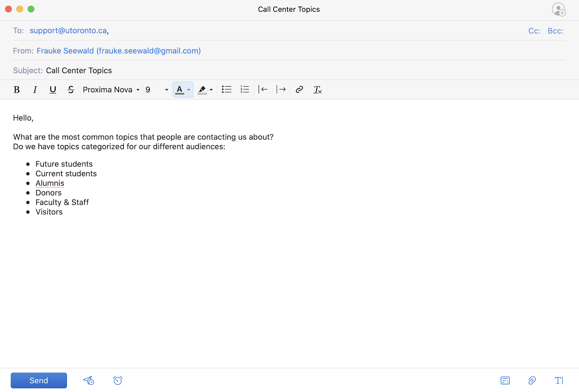
Task: Click the Current students bullet
Action: pos(66,174)
